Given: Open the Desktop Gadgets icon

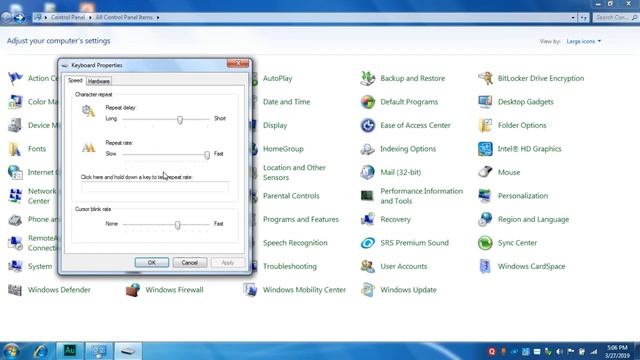Looking at the screenshot, I should (485, 102).
